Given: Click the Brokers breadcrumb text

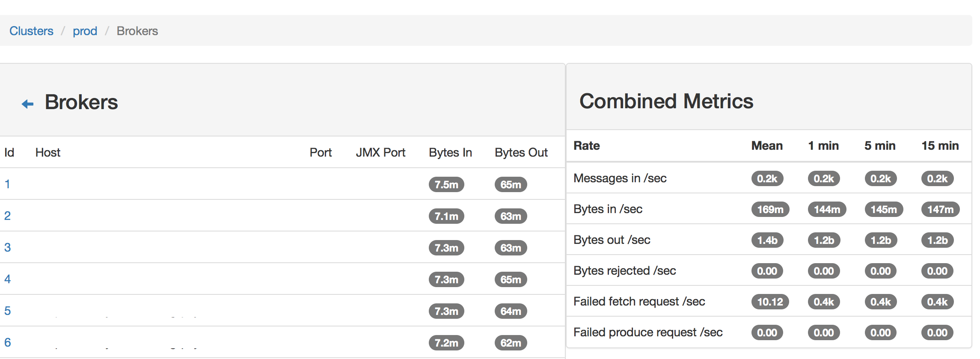Looking at the screenshot, I should tap(137, 31).
